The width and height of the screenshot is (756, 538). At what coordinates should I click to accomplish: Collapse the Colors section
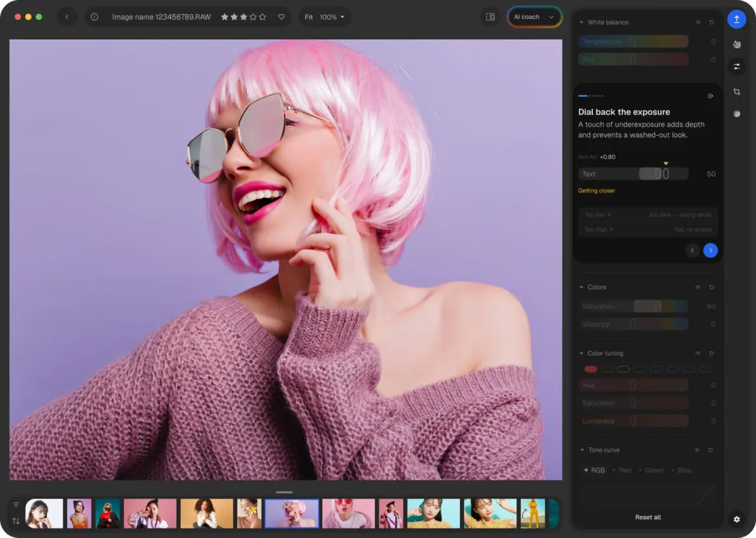(581, 287)
